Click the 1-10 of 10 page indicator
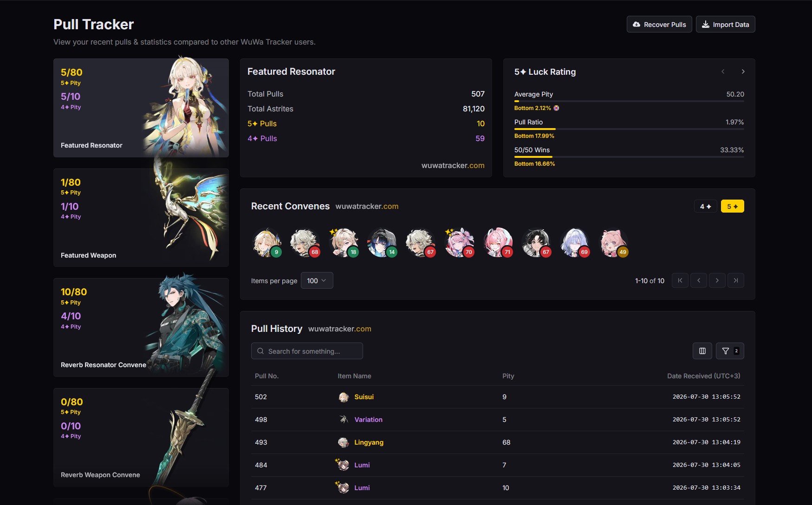Image resolution: width=812 pixels, height=505 pixels. (x=650, y=281)
